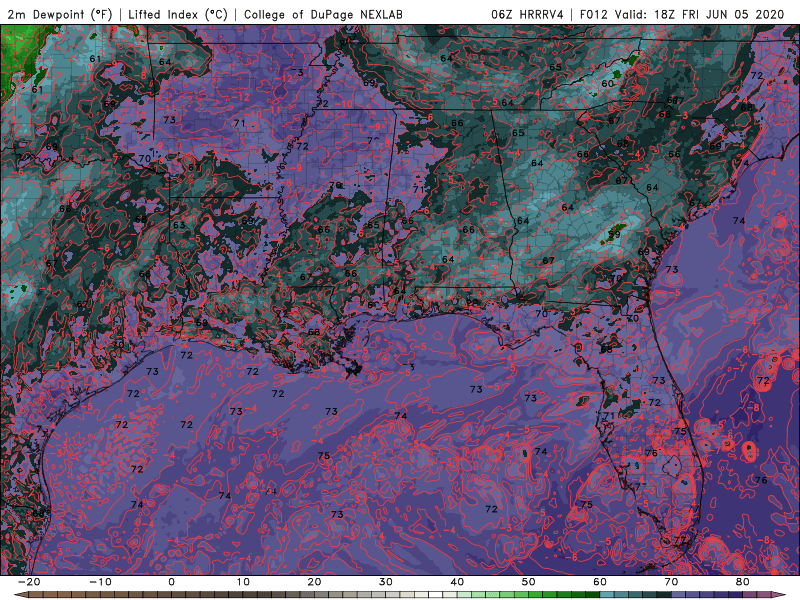Click the '50' label on the color scale
Viewport: 800px width, 600px height.
point(529,582)
